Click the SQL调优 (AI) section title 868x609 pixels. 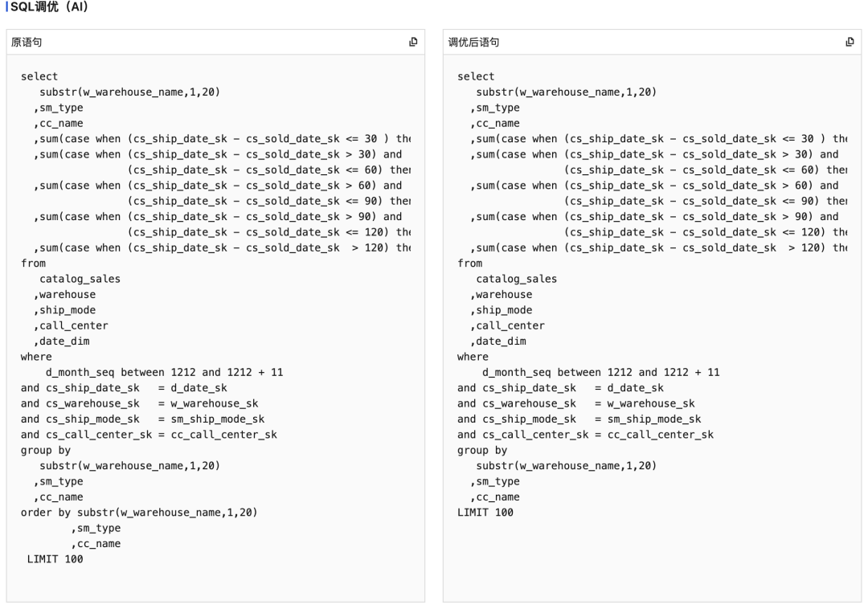[x=49, y=7]
